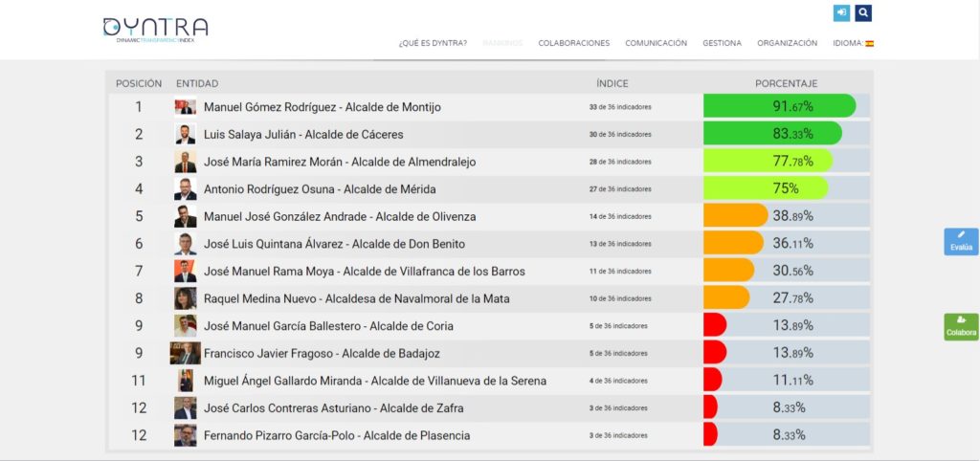980x461 pixels.
Task: Open the search magnifier icon
Action: [863, 12]
